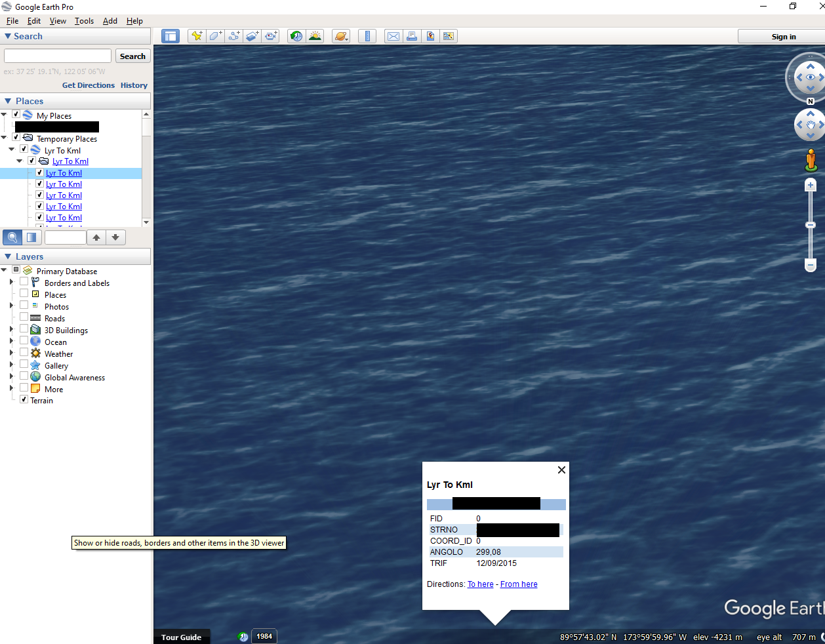The height and width of the screenshot is (644, 825).
Task: Disable the Terrain layer checkbox
Action: pos(24,399)
